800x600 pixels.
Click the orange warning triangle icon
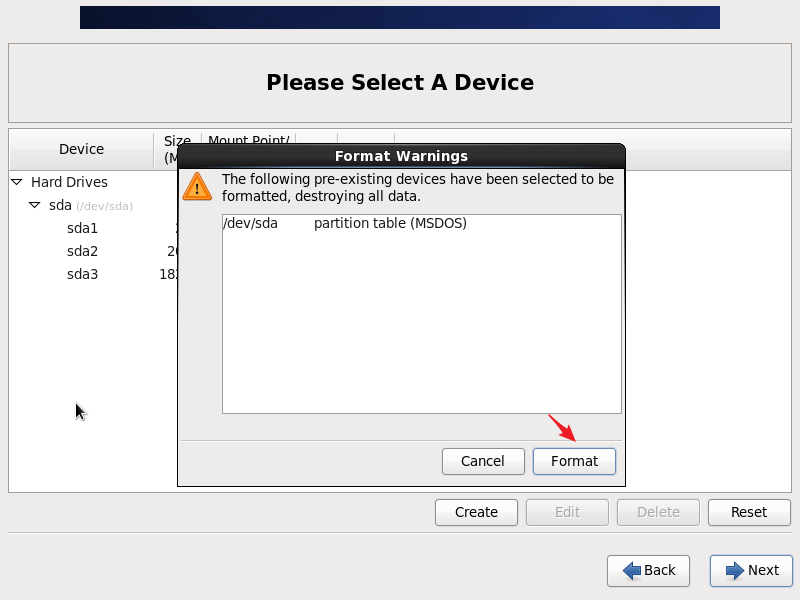[197, 186]
